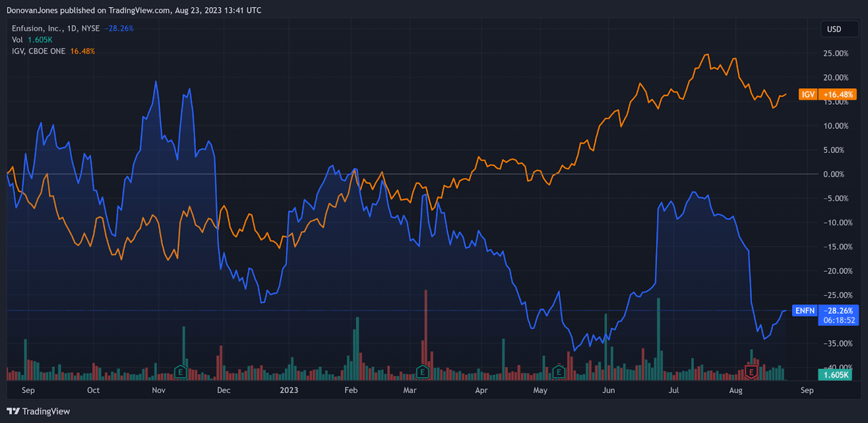Select the IGV, CBOE ONE legend entry
The image size is (868, 423).
point(39,51)
